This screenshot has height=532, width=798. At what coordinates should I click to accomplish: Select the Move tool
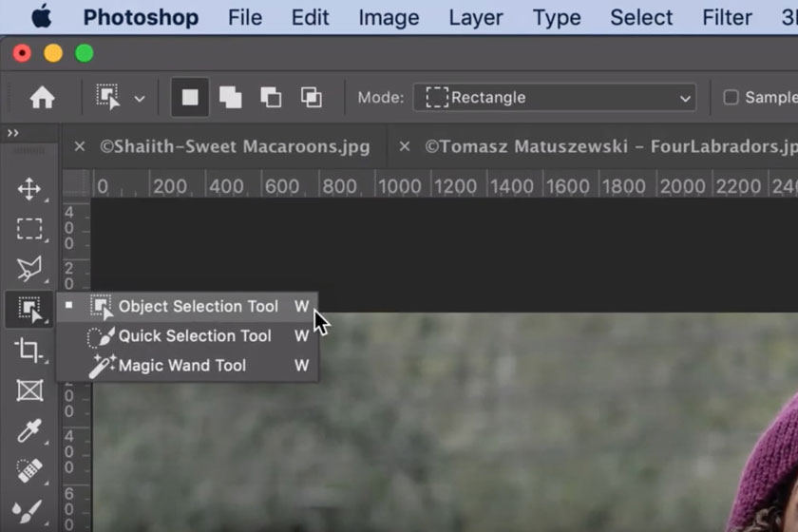29,189
